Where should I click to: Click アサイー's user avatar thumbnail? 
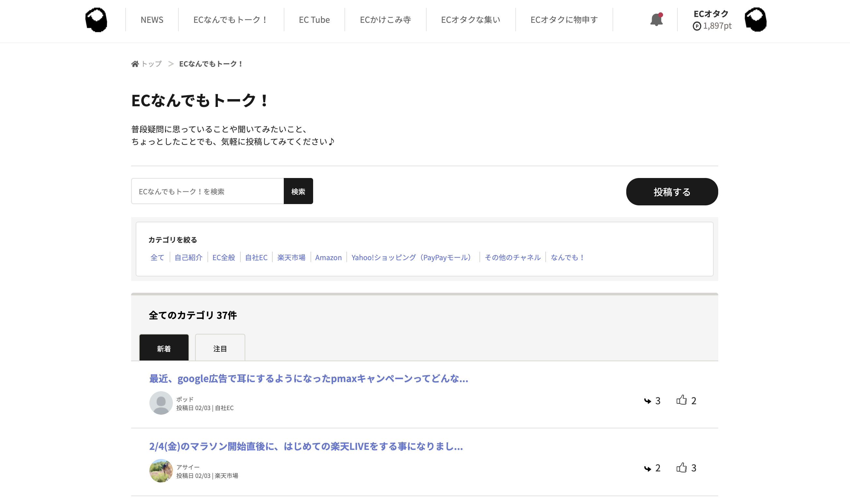161,471
